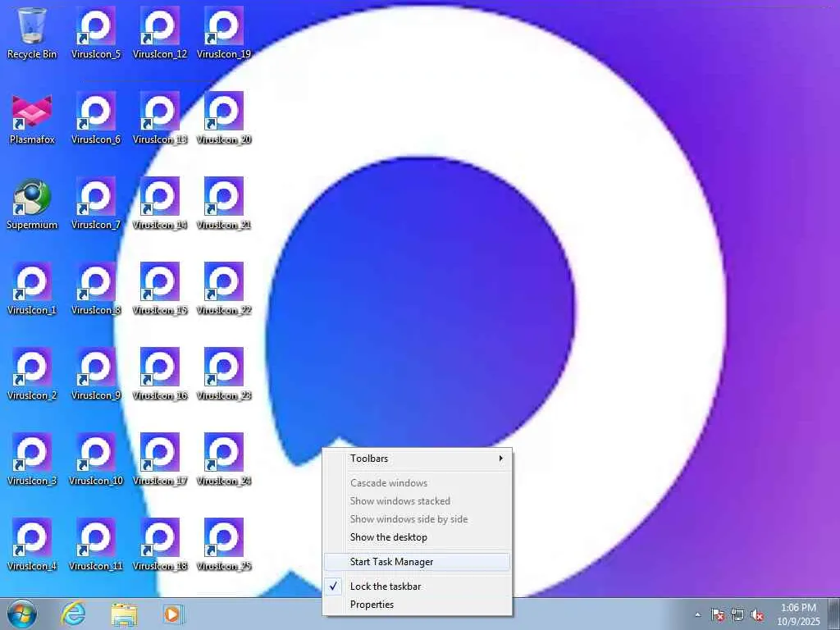Select the VirusIcon_14 shortcut
The height and width of the screenshot is (630, 840).
click(160, 203)
